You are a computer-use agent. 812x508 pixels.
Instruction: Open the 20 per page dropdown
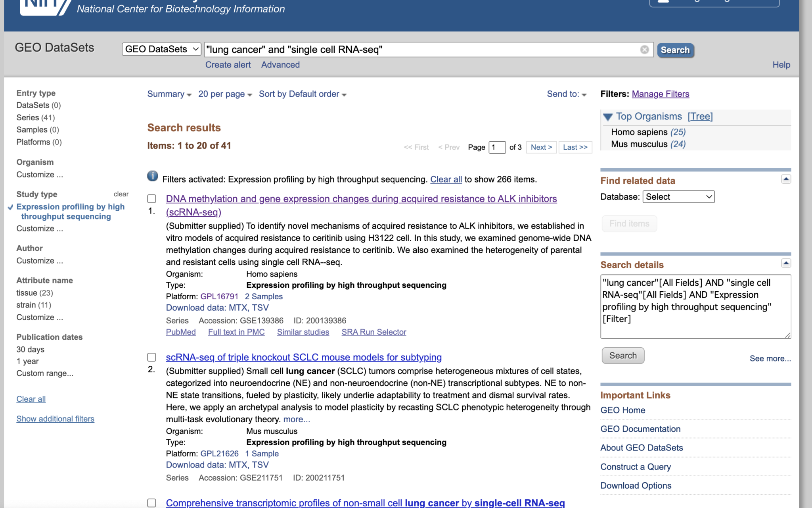224,94
